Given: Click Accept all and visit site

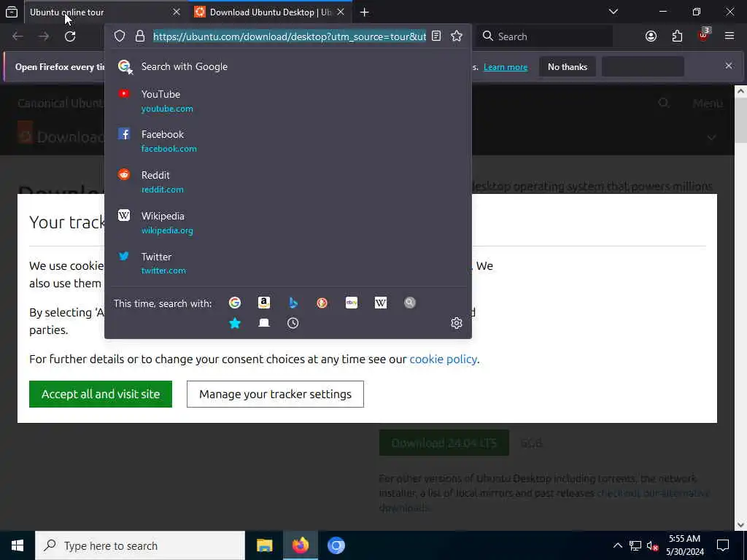Looking at the screenshot, I should tap(101, 394).
